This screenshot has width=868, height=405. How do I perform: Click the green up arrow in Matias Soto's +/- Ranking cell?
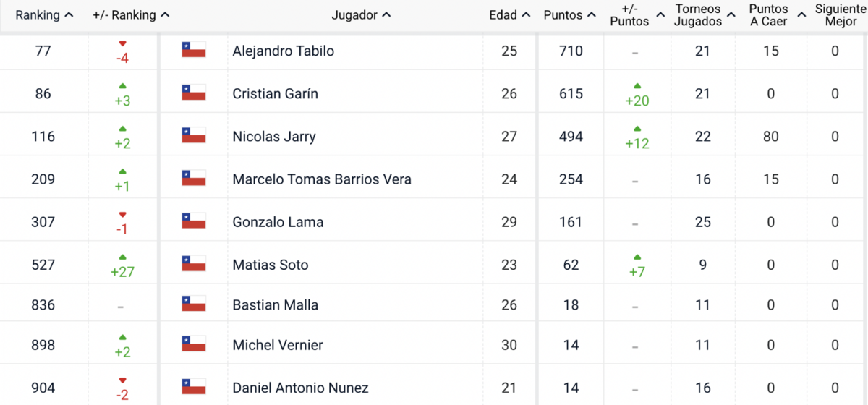tap(122, 257)
